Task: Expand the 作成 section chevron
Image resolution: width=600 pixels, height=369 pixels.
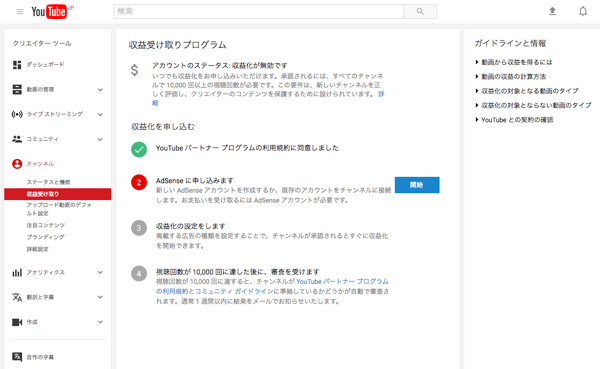Action: (x=100, y=322)
